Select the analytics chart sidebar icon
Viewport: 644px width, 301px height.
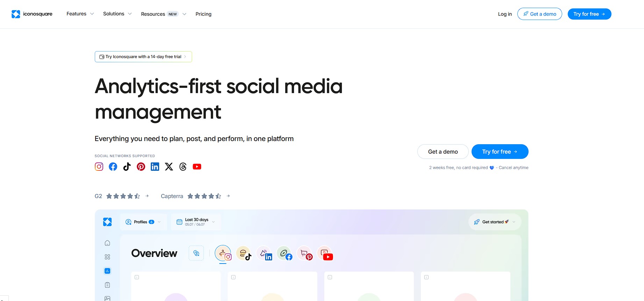[107, 271]
